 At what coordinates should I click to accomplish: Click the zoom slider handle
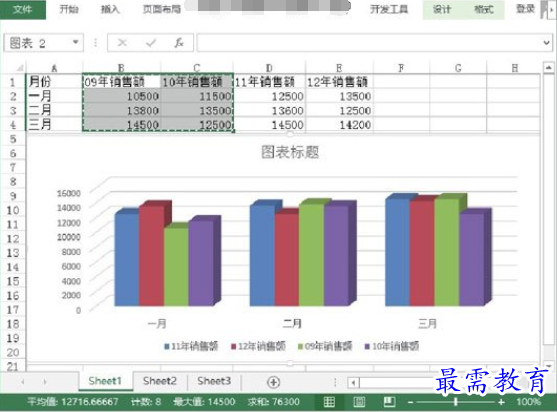tap(455, 402)
